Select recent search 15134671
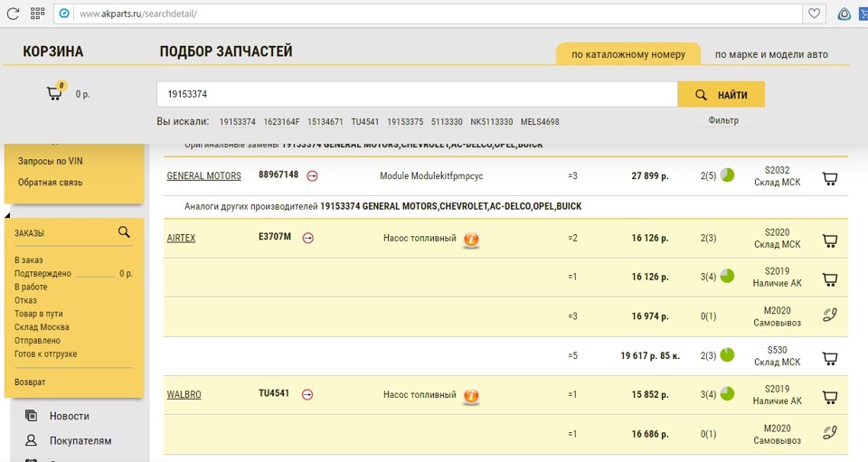The height and width of the screenshot is (462, 868). 325,122
